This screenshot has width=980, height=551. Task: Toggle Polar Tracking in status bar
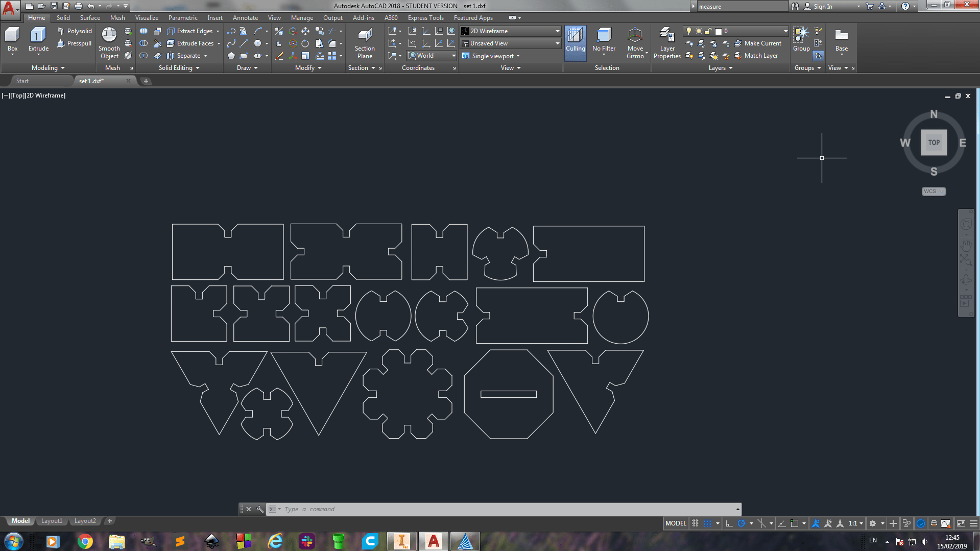(x=742, y=523)
